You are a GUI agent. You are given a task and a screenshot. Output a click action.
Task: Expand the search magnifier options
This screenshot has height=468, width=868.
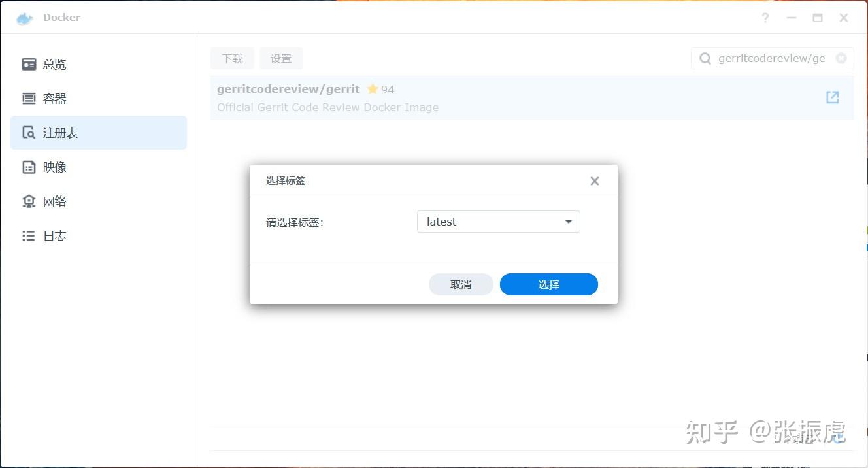[x=705, y=58]
